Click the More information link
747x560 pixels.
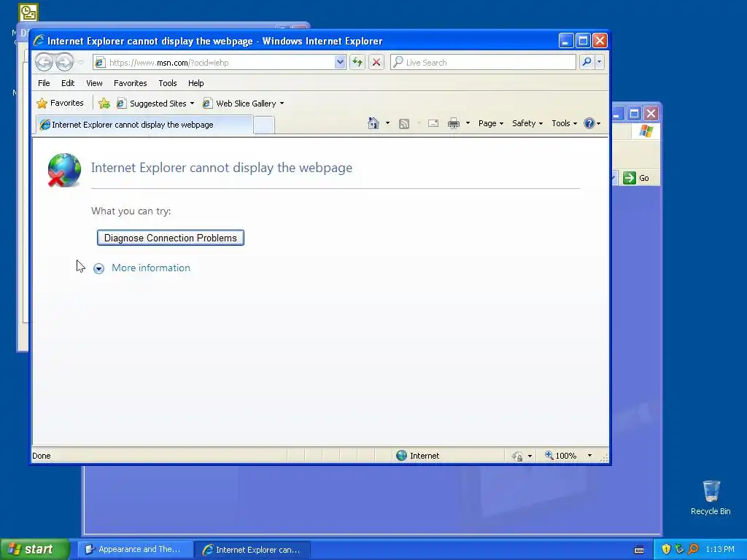pos(150,268)
